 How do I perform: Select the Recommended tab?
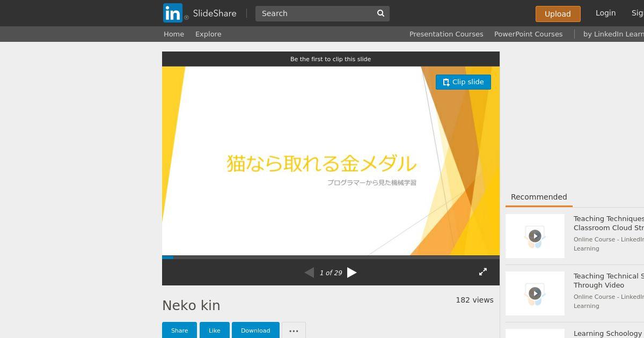click(539, 197)
